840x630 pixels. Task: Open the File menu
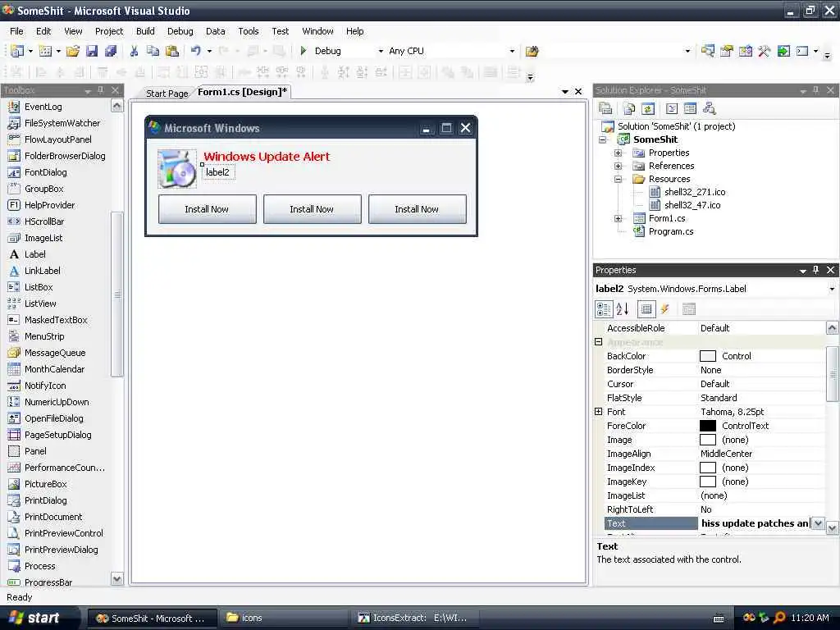pyautogui.click(x=16, y=31)
